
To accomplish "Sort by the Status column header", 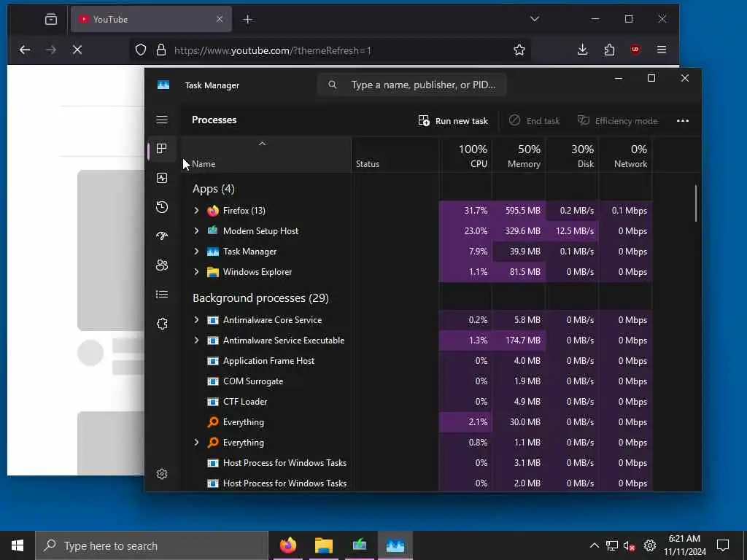I will [395, 155].
